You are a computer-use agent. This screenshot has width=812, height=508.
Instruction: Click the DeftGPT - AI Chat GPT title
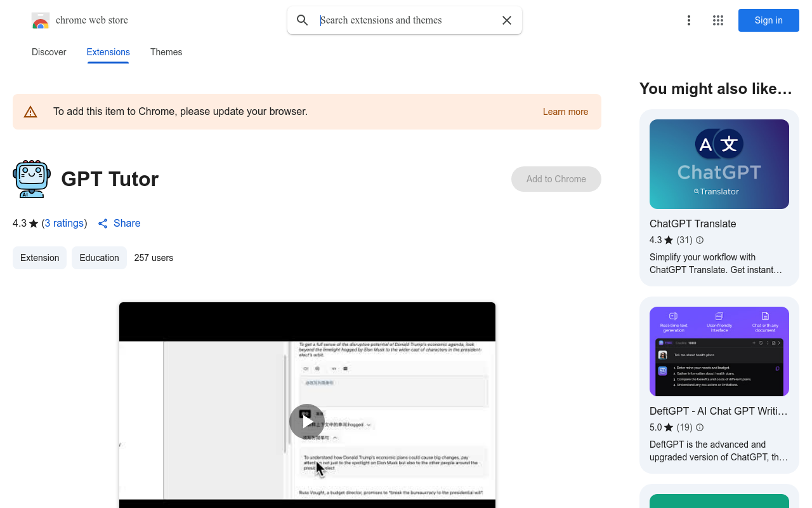719,411
